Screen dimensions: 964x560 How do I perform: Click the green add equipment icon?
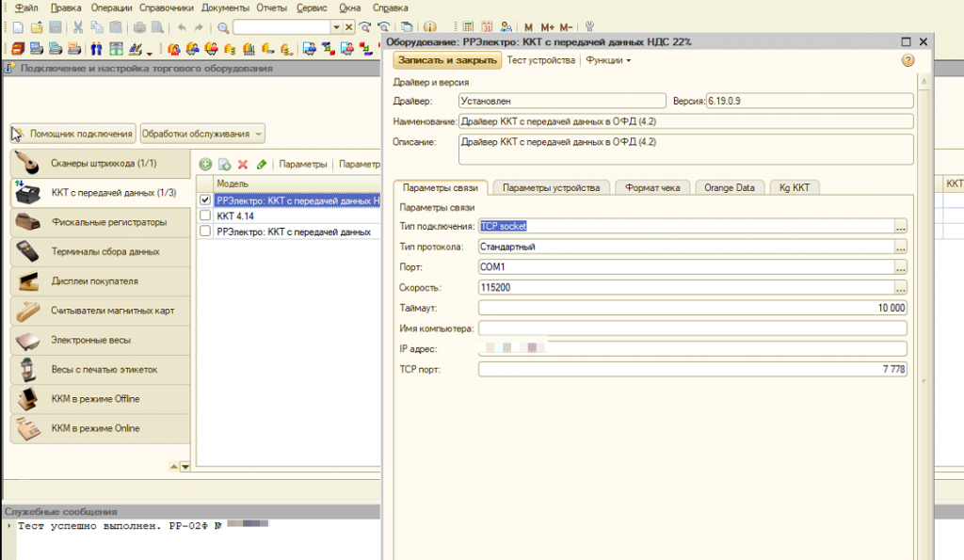[x=205, y=164]
